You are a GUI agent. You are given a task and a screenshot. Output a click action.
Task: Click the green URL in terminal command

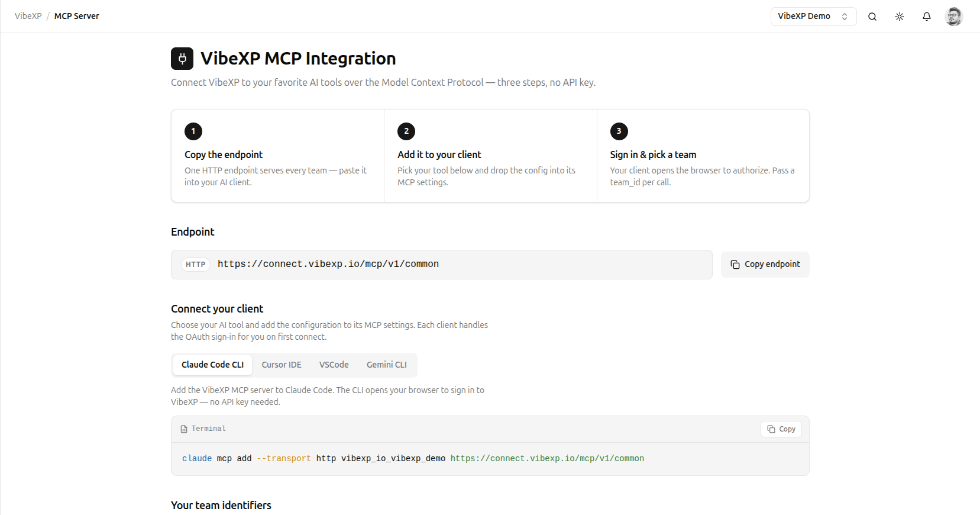tap(547, 459)
